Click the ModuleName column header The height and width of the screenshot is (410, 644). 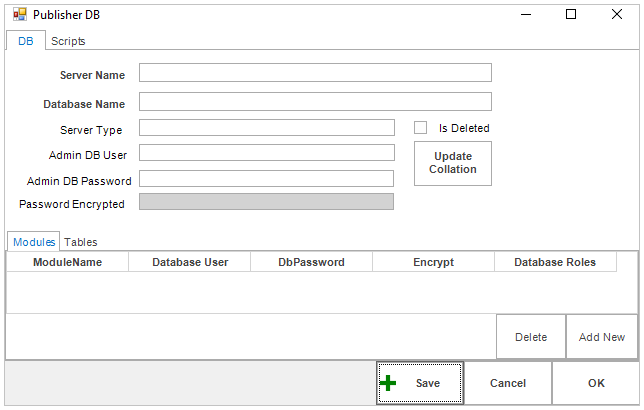[x=67, y=262]
